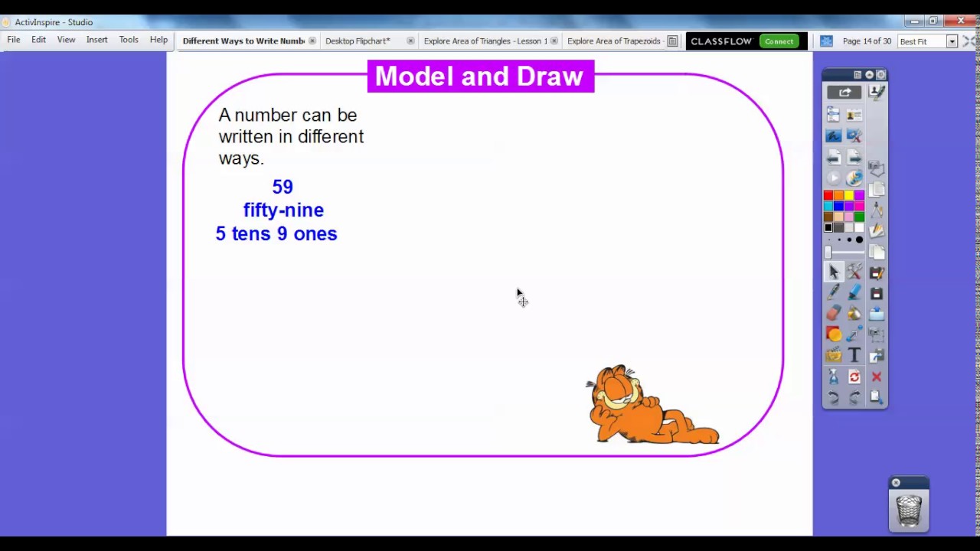Click the red Delete X icon
Viewport: 980px width, 551px height.
pyautogui.click(x=877, y=377)
